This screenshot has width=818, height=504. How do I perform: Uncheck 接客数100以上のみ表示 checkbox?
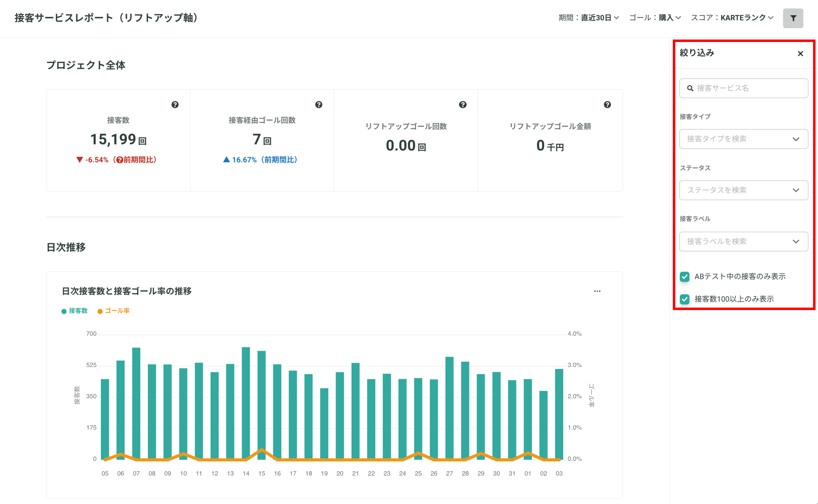[684, 299]
